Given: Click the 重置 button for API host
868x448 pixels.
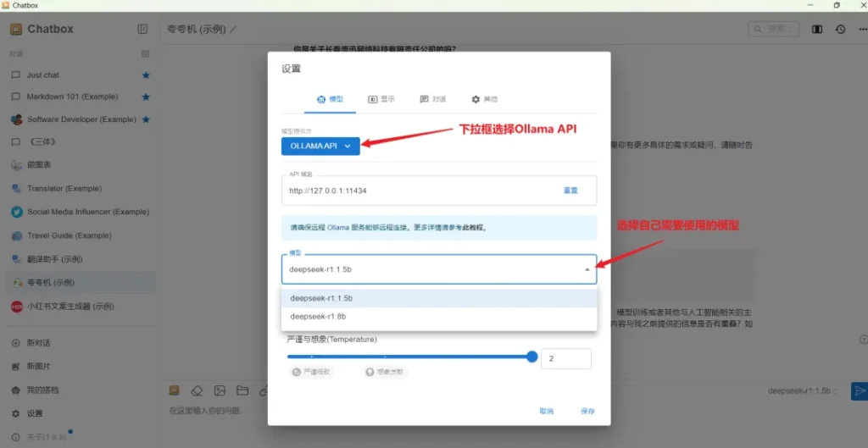Looking at the screenshot, I should 570,191.
